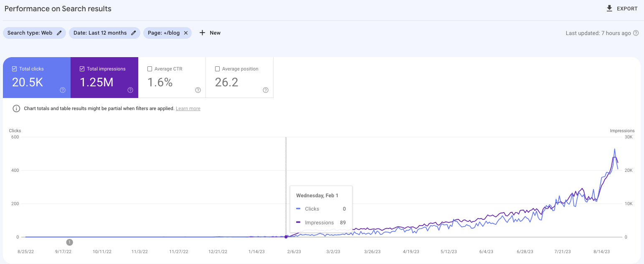Click the plus icon to add filter
Image resolution: width=644 pixels, height=264 pixels.
202,33
